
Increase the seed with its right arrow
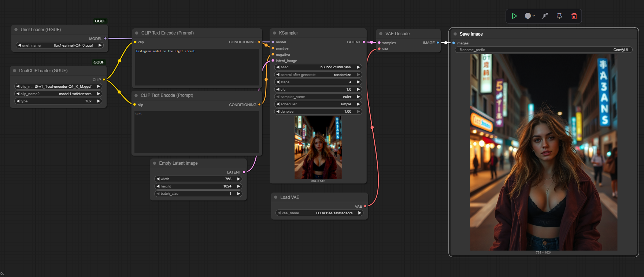tap(358, 67)
